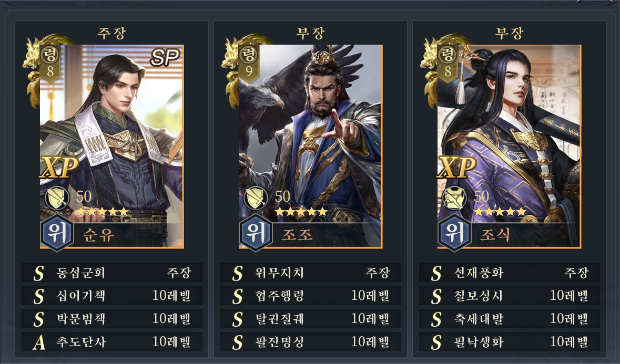
Task: Click the shield troop icon on 조조's card
Action: [256, 197]
